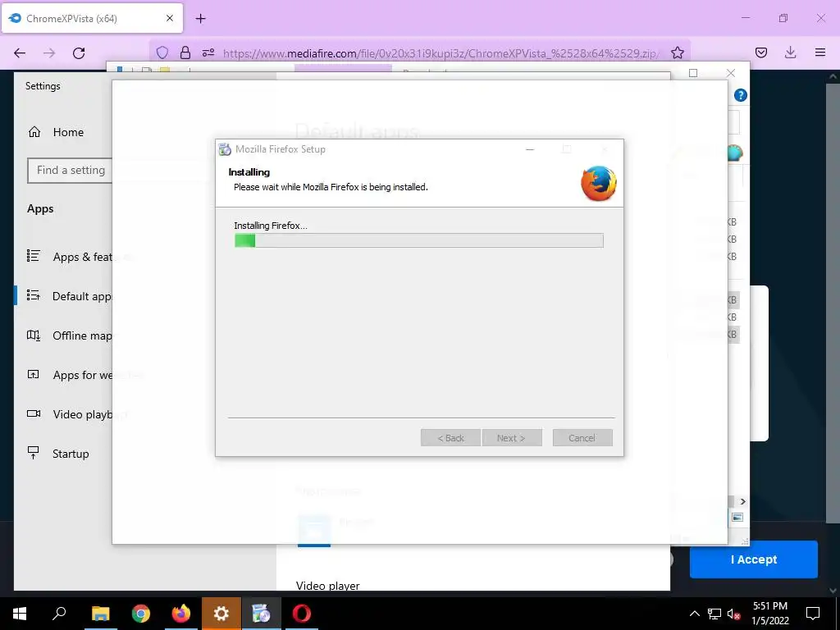Click the Installing Firefox progress bar
This screenshot has height=630, width=840.
(x=419, y=240)
